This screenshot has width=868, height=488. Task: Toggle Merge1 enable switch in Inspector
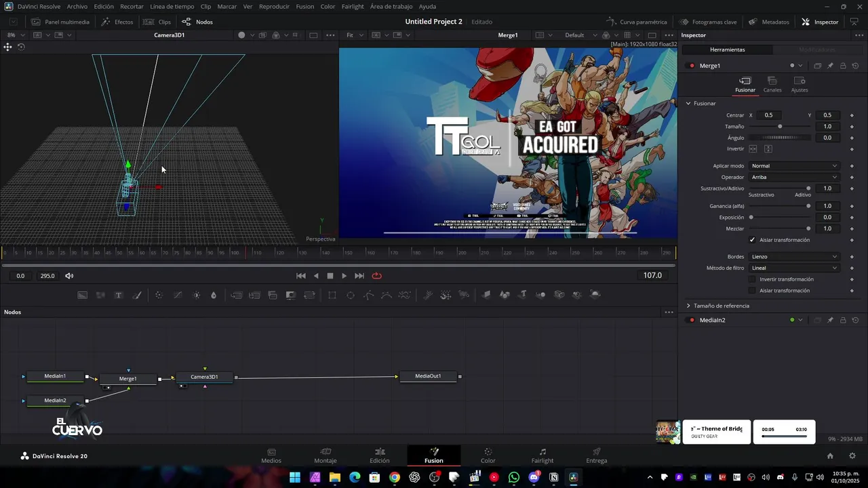click(692, 66)
